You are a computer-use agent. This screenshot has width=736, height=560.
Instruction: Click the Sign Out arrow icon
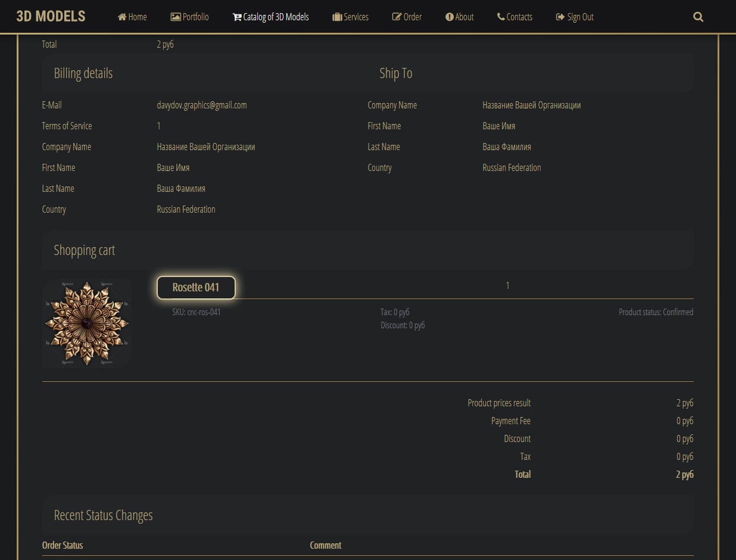click(x=560, y=17)
